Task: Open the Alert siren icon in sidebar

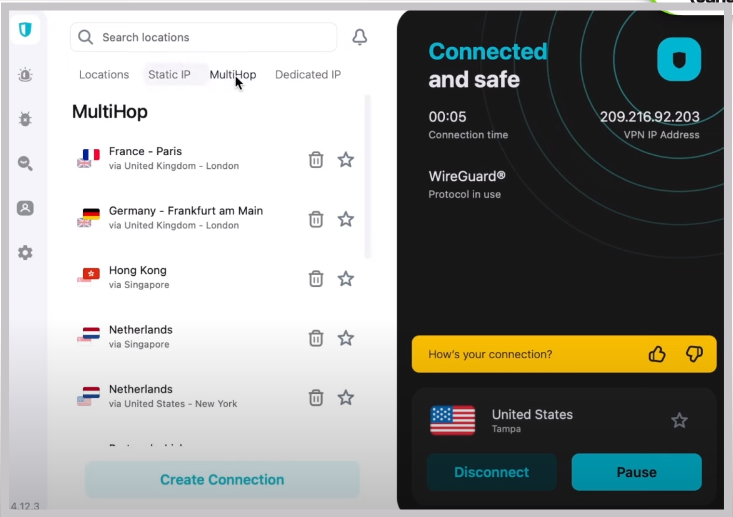Action: pos(25,75)
